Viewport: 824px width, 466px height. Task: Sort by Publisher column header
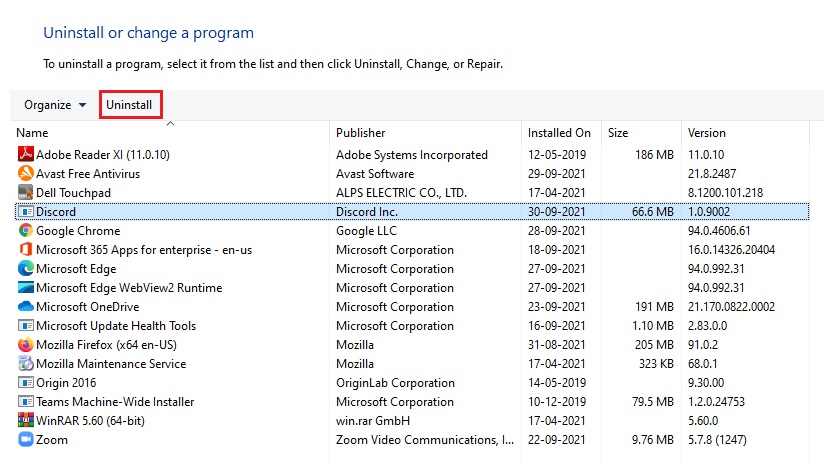tap(360, 133)
